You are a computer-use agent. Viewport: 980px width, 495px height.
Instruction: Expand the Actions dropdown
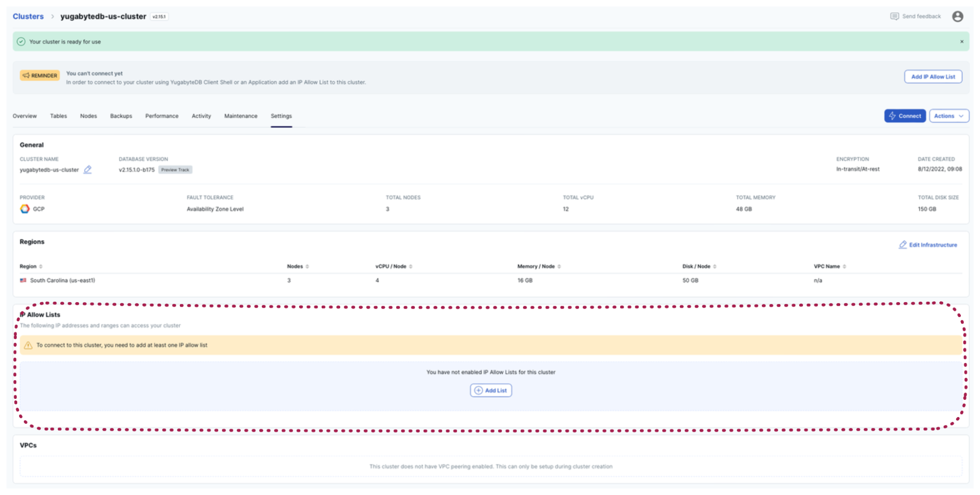(x=949, y=116)
